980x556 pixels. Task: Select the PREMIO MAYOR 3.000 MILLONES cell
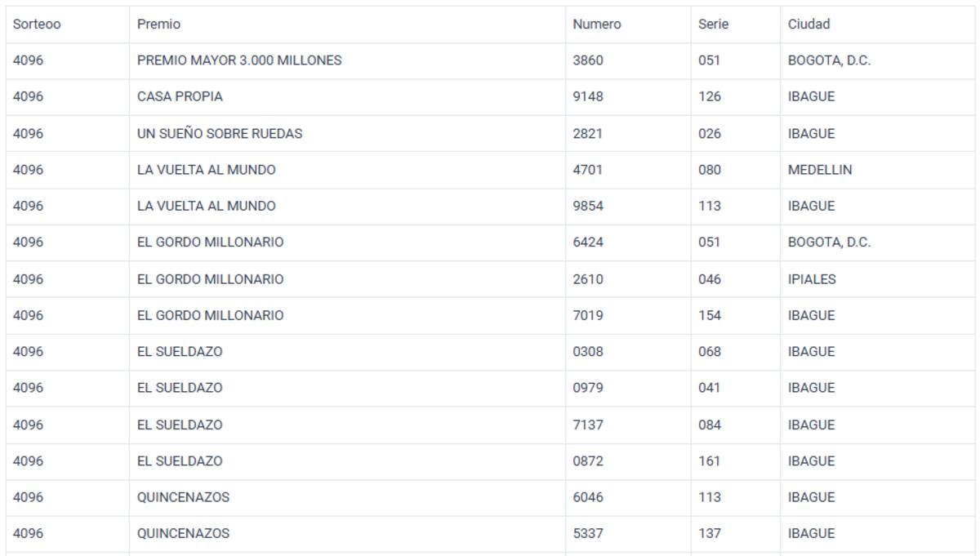239,60
